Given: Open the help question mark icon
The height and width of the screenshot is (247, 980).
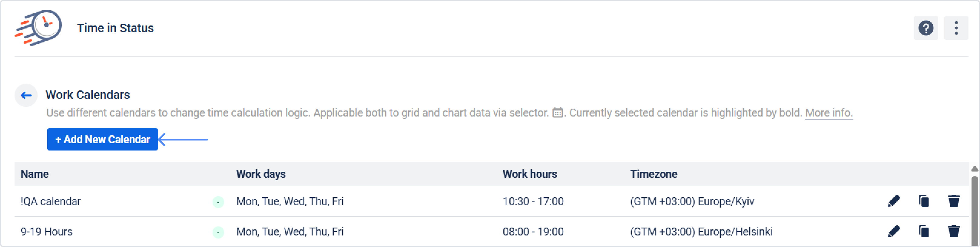Looking at the screenshot, I should [x=925, y=28].
